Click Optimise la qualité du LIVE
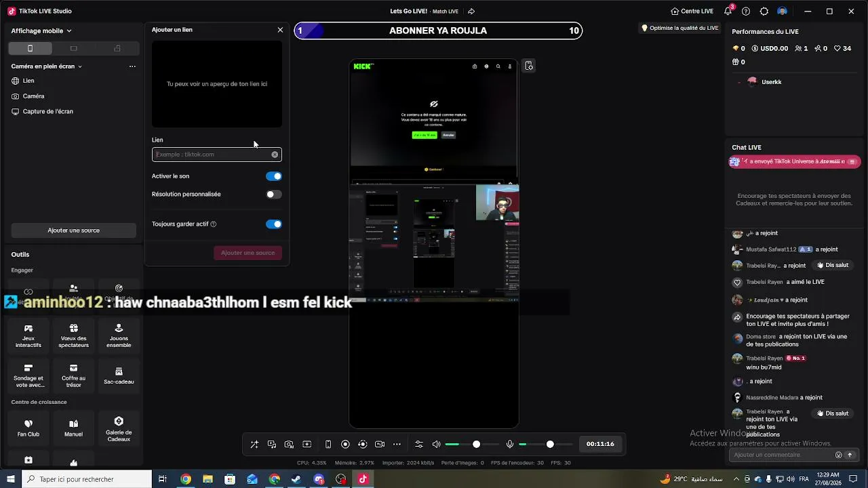Screen dimensions: 868x488 click(680, 28)
